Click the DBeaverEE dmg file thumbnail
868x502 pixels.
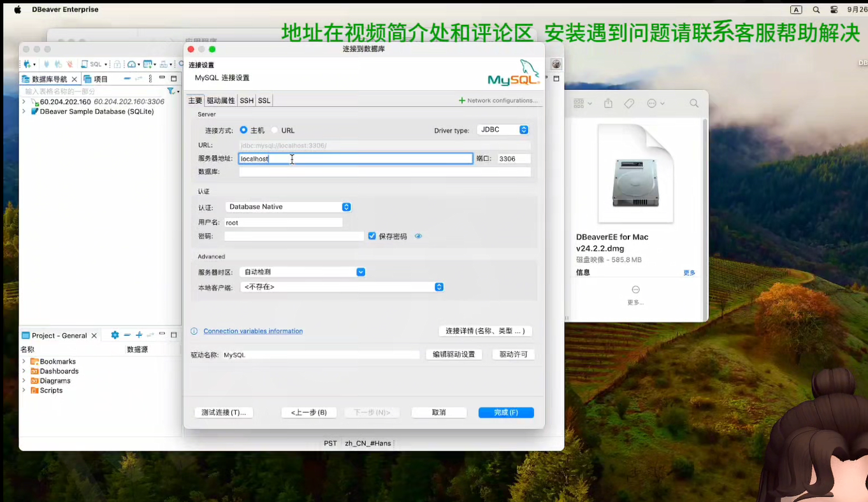click(x=634, y=173)
